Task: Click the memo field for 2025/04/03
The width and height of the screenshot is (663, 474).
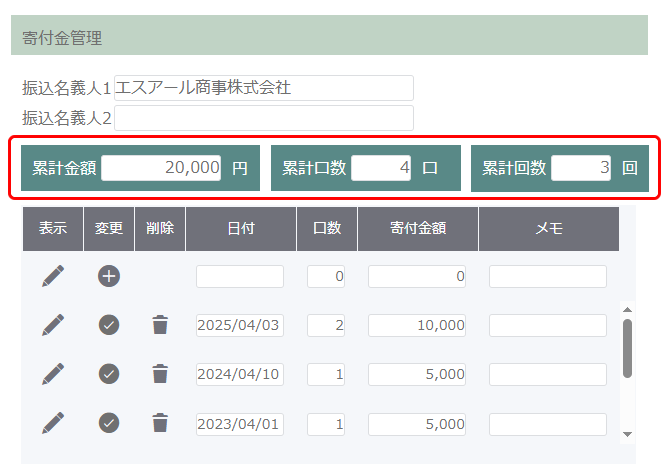Action: (x=548, y=326)
